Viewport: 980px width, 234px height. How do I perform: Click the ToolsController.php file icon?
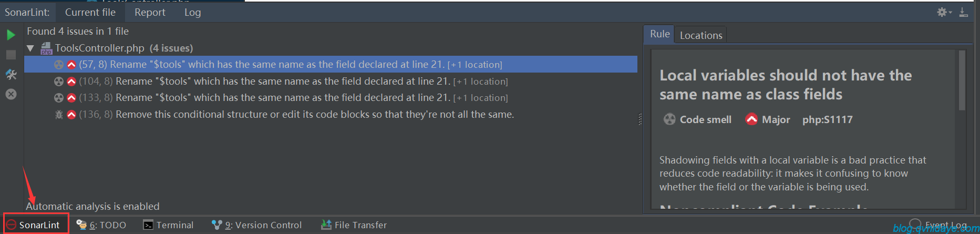[46, 48]
